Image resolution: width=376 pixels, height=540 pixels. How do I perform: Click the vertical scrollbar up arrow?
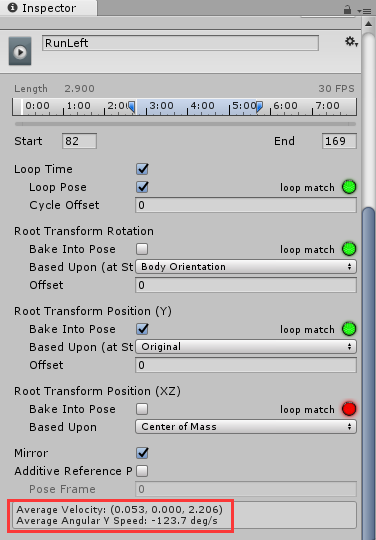pyautogui.click(x=368, y=24)
